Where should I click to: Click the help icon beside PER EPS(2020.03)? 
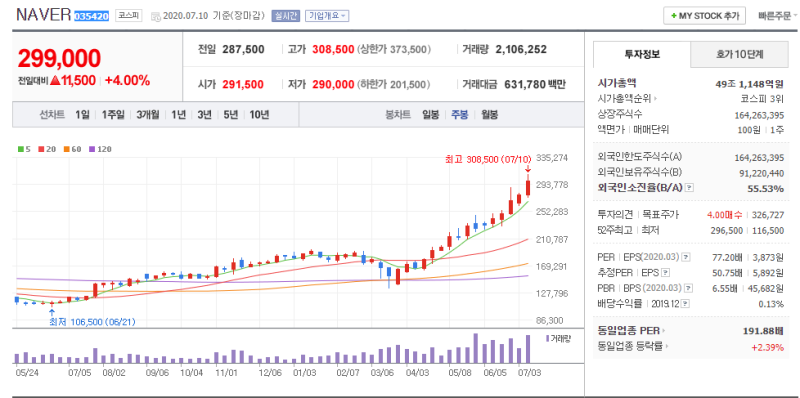click(x=686, y=257)
